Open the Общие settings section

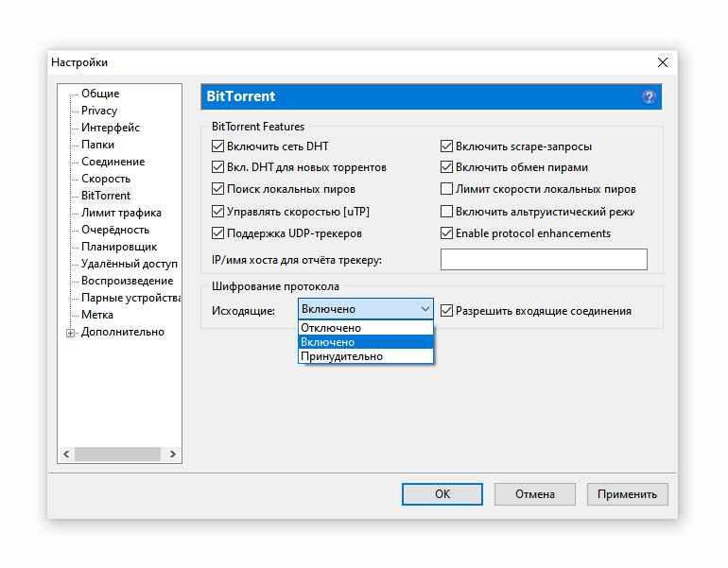(100, 94)
